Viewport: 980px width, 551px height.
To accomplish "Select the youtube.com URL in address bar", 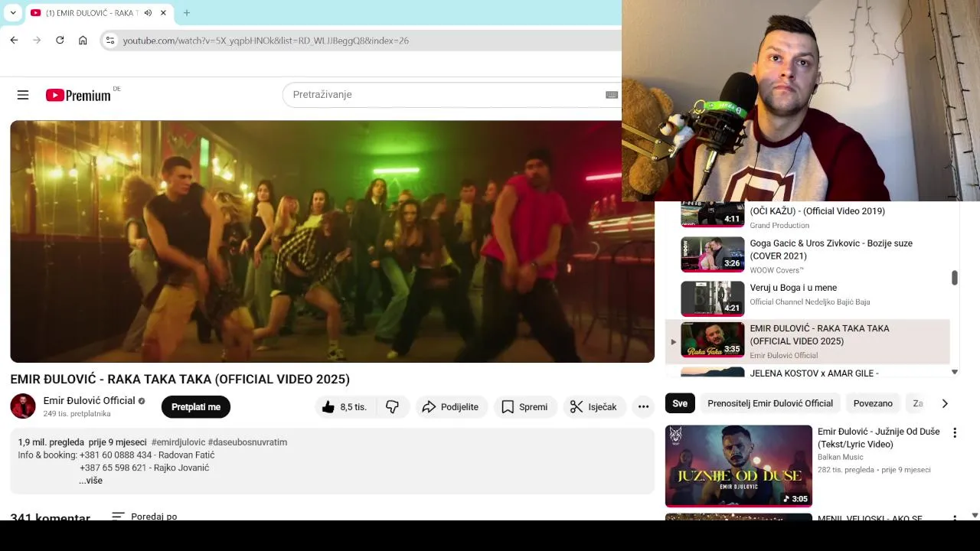I will pos(266,41).
